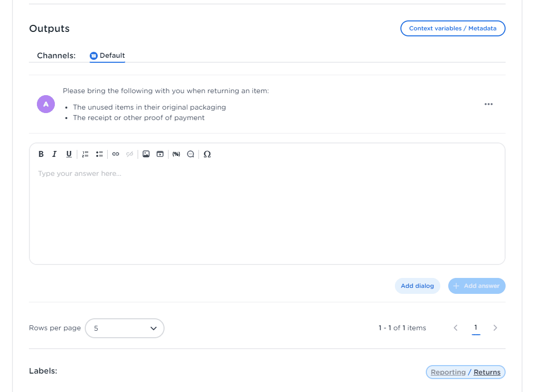
Task: Click into the answer text field
Action: pos(267,214)
